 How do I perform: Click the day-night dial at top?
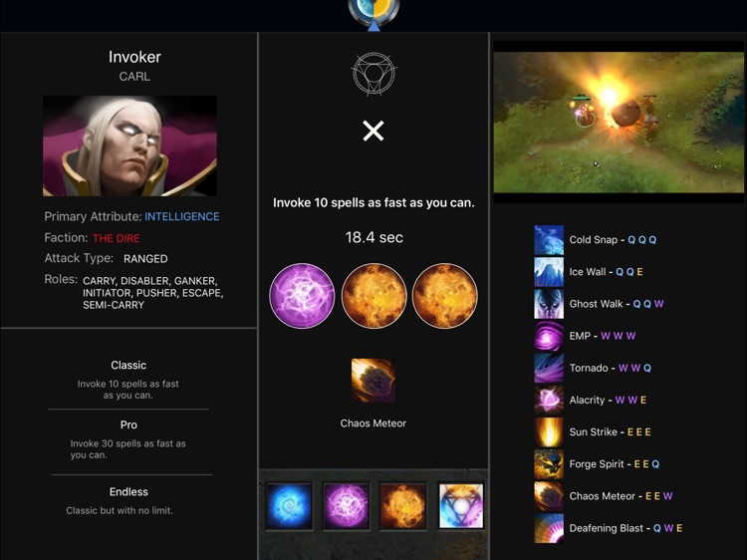(x=373, y=12)
